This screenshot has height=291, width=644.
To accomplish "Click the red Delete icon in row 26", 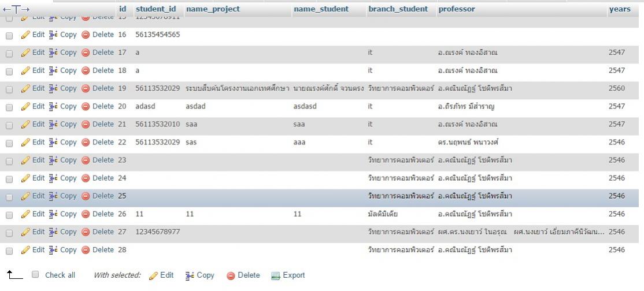I will coord(86,214).
